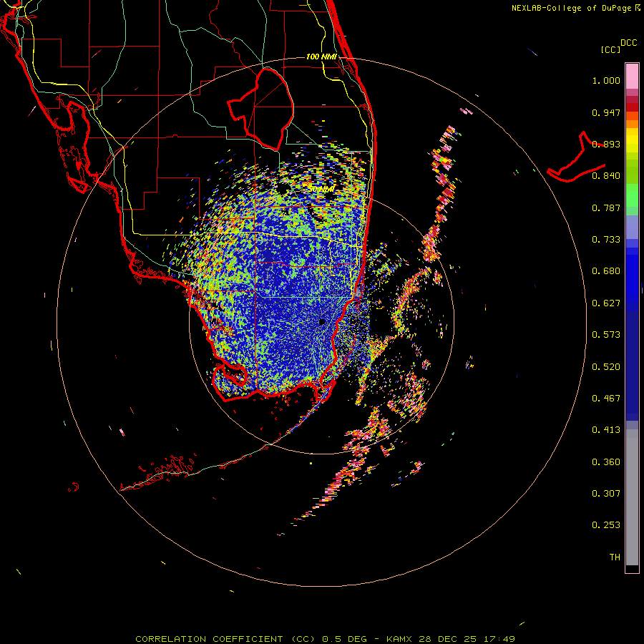Click the 50 NMI range ring label
The image size is (644, 644).
(321, 190)
